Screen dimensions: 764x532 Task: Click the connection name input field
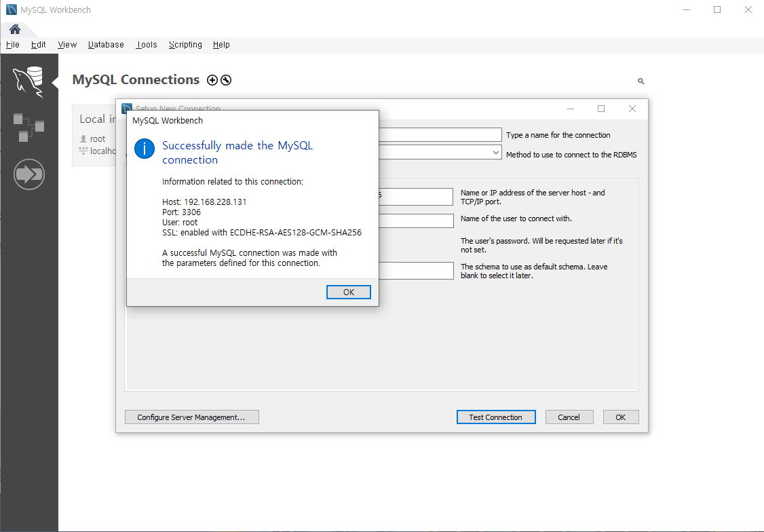440,135
